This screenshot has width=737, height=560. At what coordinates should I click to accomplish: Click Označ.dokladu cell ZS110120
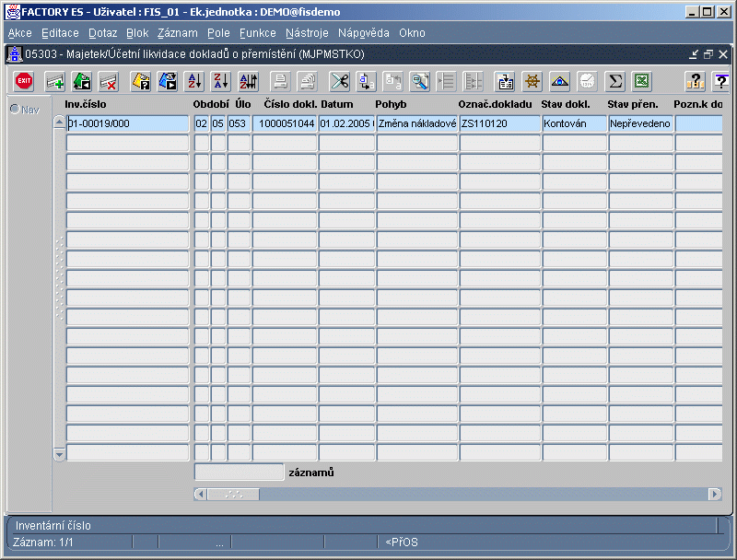coord(500,123)
